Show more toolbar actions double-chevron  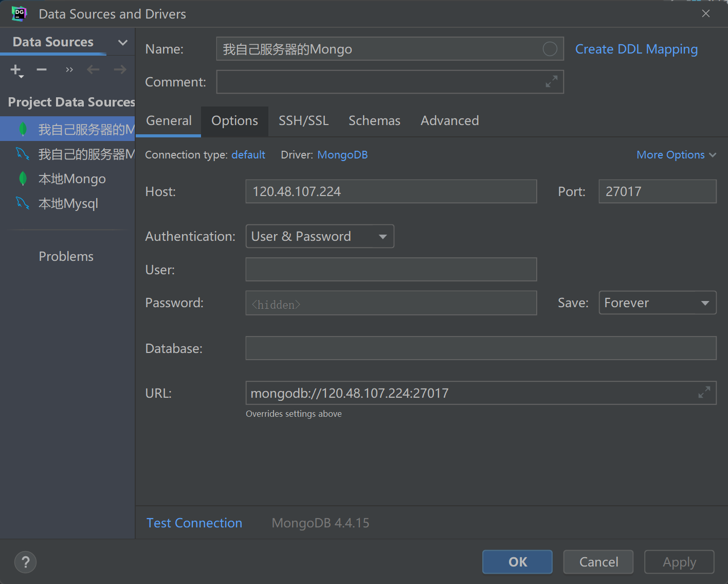coord(69,69)
